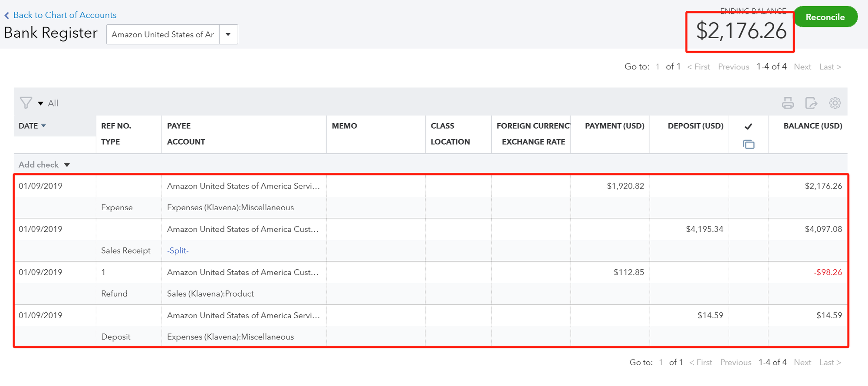Click the TYPE column subheader
This screenshot has width=868, height=386.
click(110, 142)
